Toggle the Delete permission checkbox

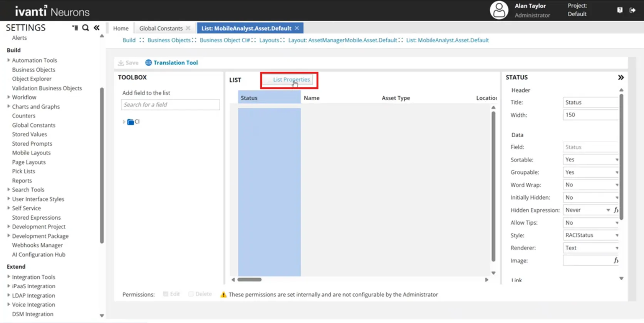pyautogui.click(x=191, y=294)
